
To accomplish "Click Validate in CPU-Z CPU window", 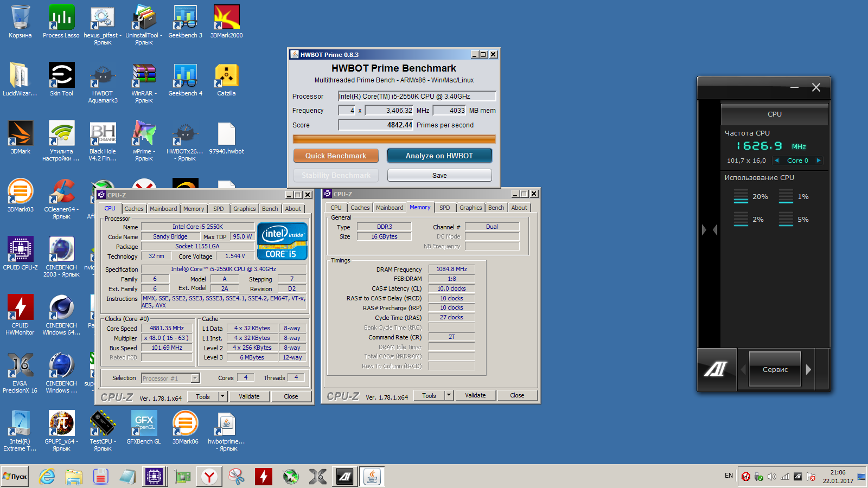I will point(249,396).
